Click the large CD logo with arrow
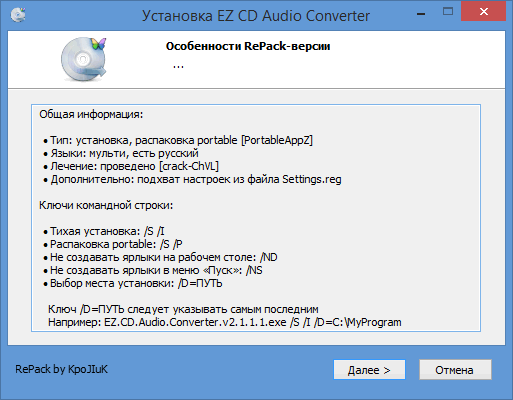The height and width of the screenshot is (400, 513). pos(83,59)
